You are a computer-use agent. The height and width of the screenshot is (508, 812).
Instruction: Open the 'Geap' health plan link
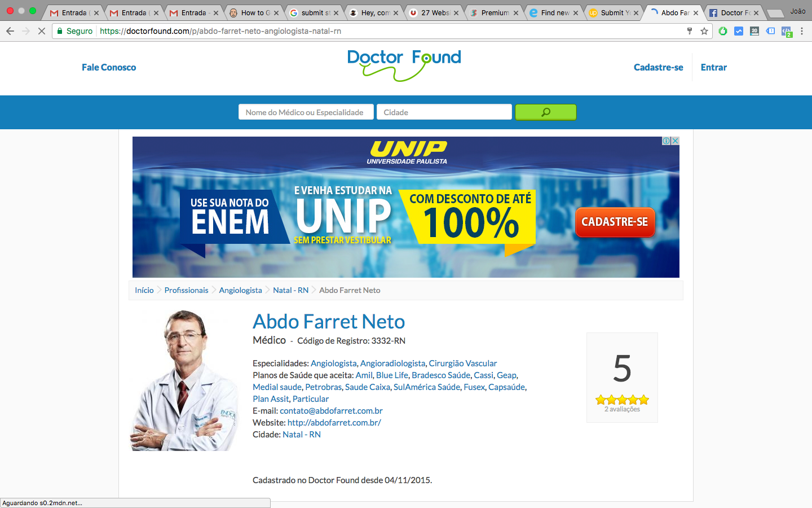click(x=506, y=375)
